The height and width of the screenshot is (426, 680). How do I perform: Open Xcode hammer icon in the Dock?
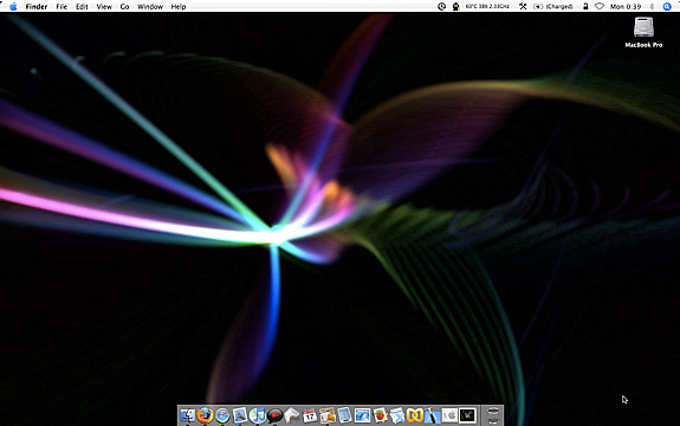(x=432, y=416)
